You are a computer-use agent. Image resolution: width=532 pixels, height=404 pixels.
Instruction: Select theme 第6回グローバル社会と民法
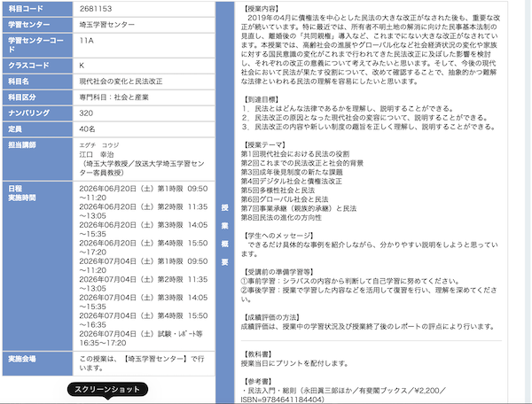point(285,199)
